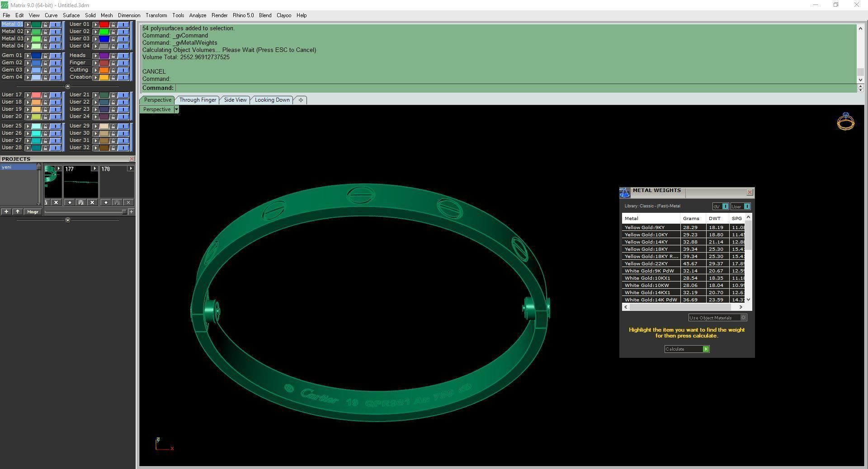This screenshot has height=469, width=868.
Task: Select Yellow Gold:18KY row
Action: 684,249
